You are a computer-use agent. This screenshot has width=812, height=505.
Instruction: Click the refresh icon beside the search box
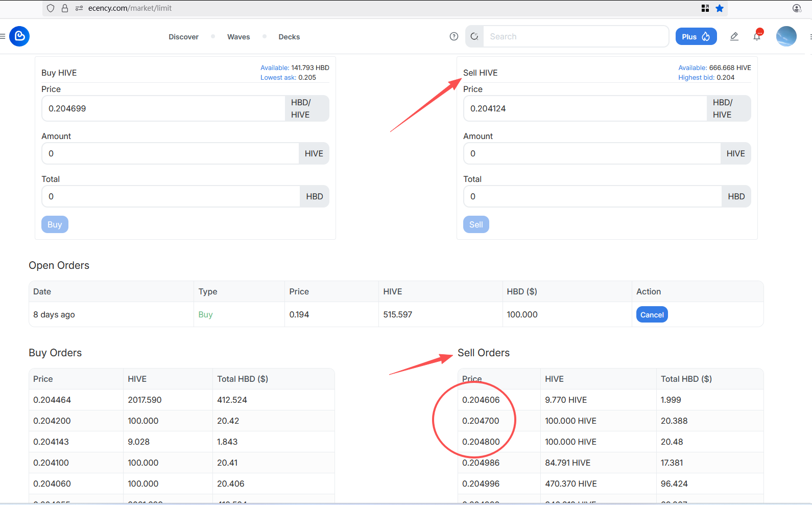(x=474, y=36)
